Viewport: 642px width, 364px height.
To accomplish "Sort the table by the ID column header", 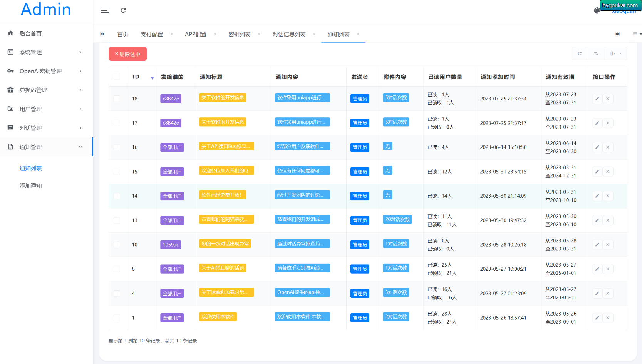I will click(143, 77).
